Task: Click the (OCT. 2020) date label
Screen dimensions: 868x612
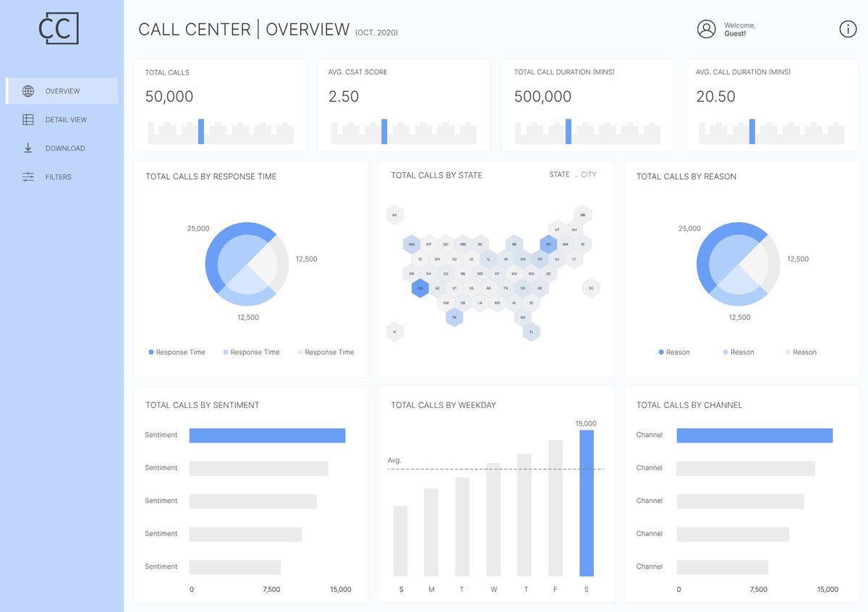Action: tap(377, 33)
